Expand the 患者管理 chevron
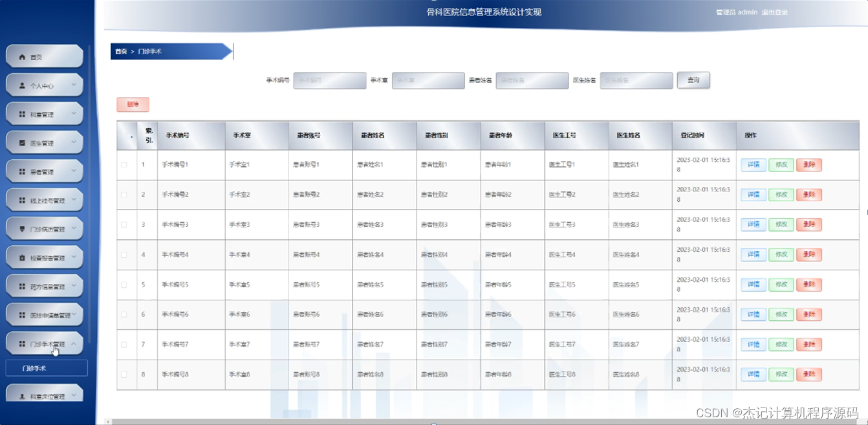Viewport: 868px width, 425px height. (x=74, y=171)
